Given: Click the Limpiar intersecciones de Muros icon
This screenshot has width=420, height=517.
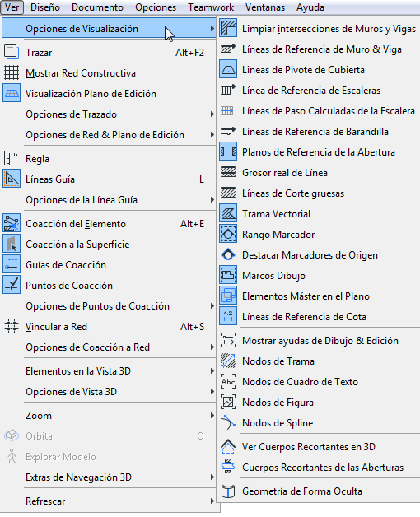Looking at the screenshot, I should click(228, 29).
